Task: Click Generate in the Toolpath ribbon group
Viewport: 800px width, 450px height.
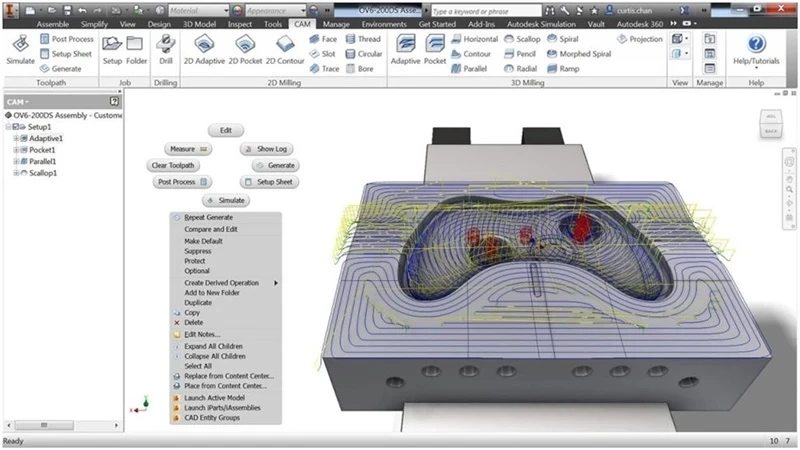Action: click(x=61, y=68)
